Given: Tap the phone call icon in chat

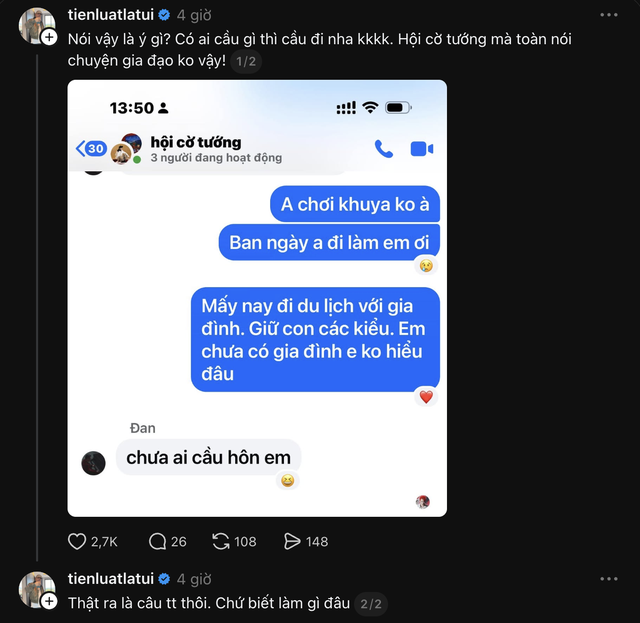Looking at the screenshot, I should 384,149.
